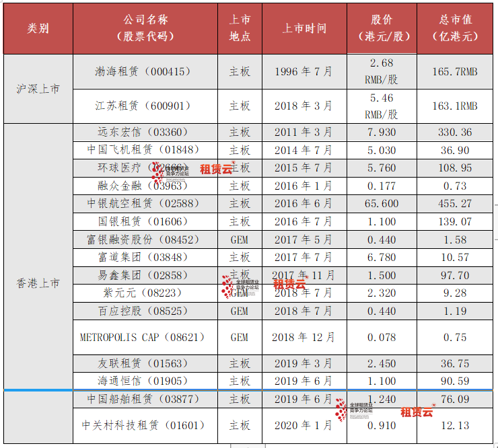Viewport: 498px width, 448px height.
Task: Select the 沪深上市 category cell
Action: (x=38, y=89)
